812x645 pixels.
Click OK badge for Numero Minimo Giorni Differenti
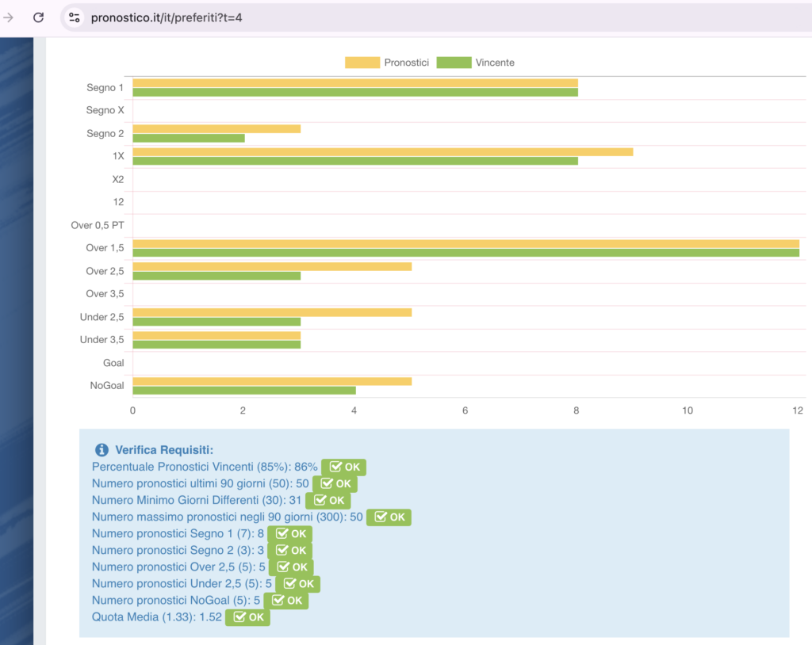tap(327, 500)
